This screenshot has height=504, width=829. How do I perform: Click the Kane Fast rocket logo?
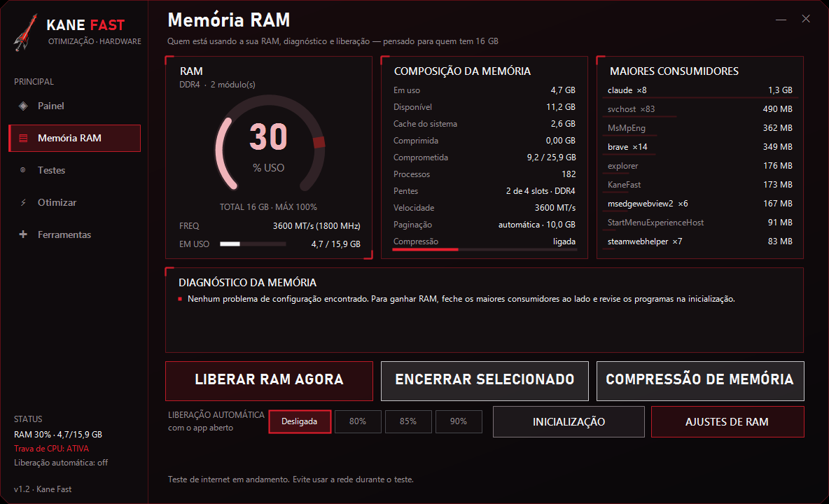[25, 32]
